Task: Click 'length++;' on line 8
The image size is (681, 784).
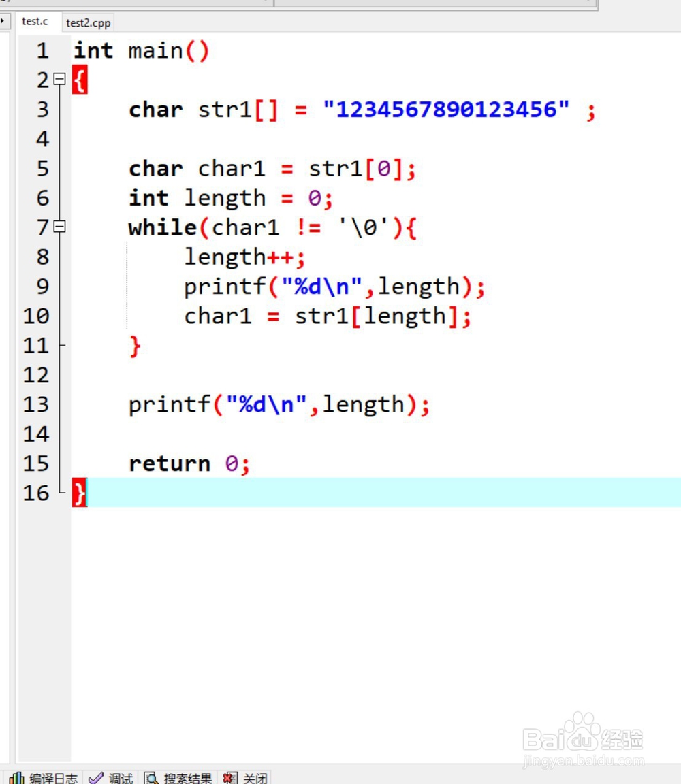Action: tap(244, 257)
